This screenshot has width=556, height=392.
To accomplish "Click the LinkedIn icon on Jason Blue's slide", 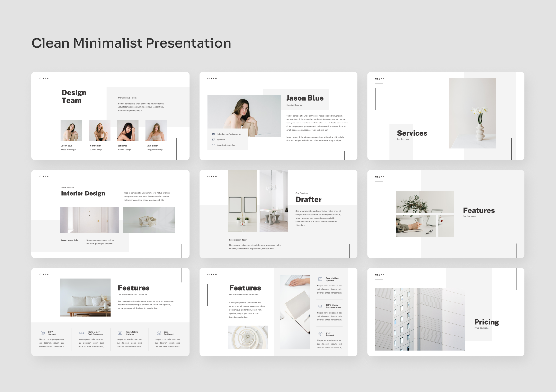I will (x=214, y=134).
